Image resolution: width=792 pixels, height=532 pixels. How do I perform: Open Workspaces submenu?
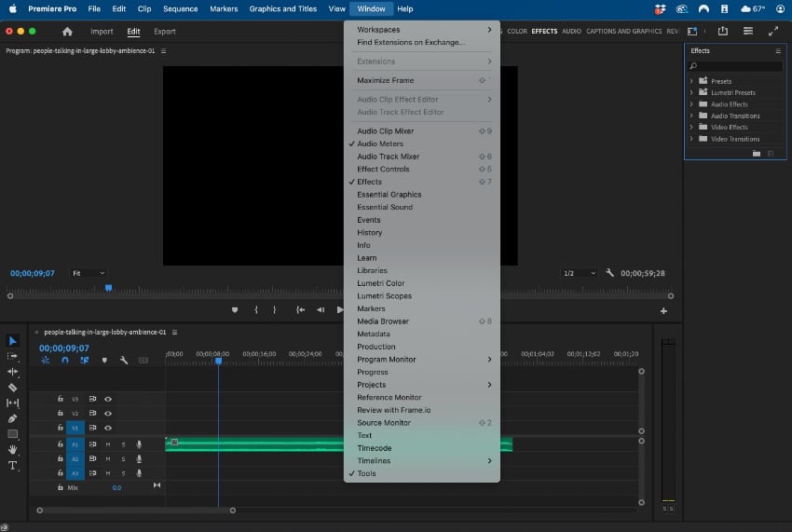(422, 30)
